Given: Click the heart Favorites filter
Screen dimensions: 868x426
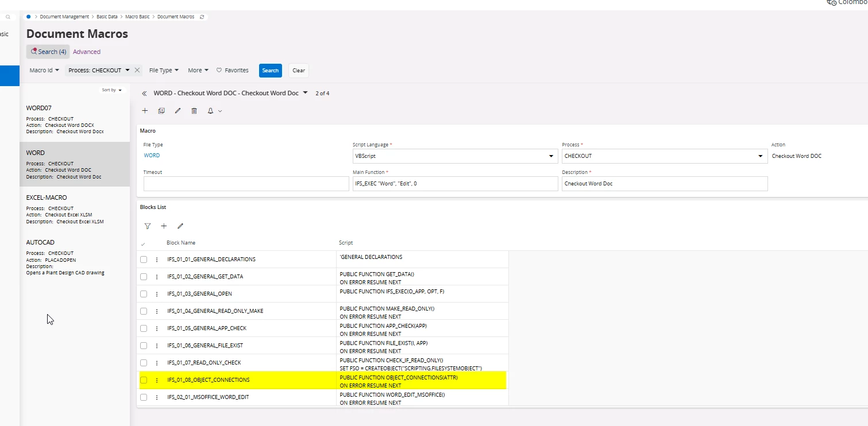Looking at the screenshot, I should click(x=232, y=70).
